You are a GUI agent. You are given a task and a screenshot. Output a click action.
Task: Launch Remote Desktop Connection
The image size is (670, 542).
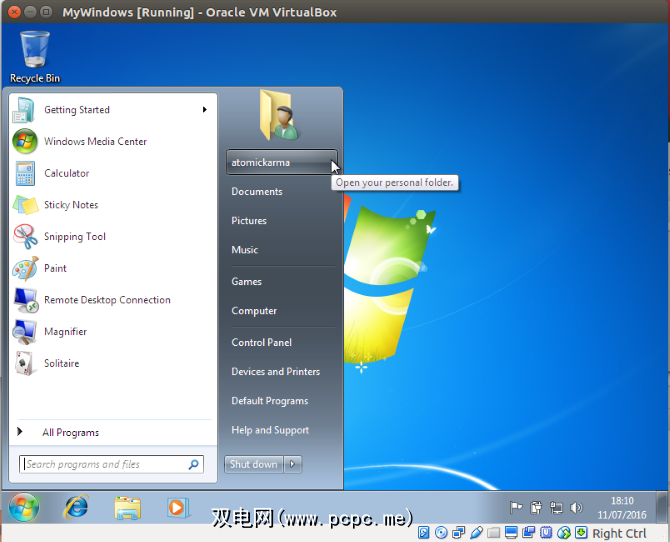pos(113,300)
